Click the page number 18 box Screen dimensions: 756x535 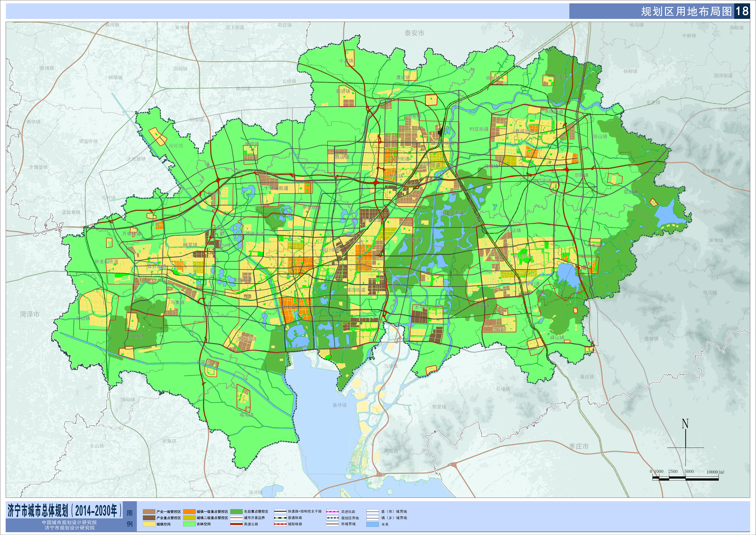point(742,11)
